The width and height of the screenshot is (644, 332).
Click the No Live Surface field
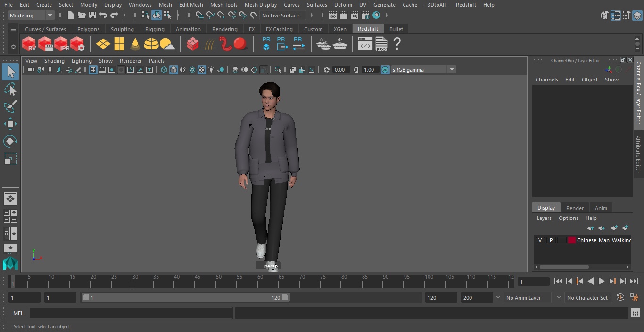coord(283,16)
